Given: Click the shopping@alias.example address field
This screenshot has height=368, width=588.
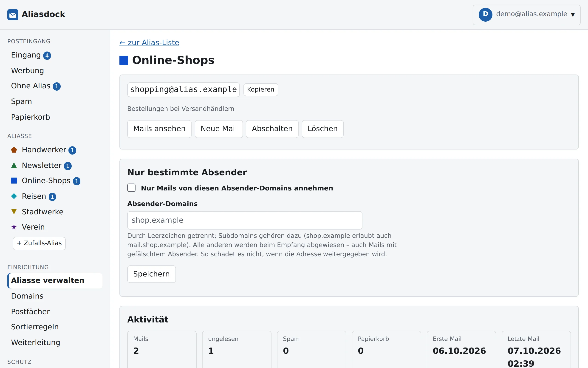Looking at the screenshot, I should tap(184, 89).
